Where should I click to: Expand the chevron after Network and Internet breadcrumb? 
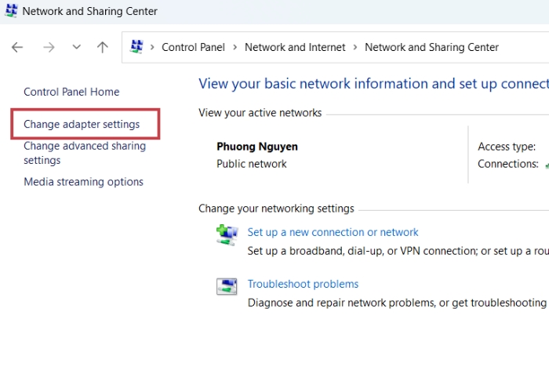[x=355, y=47]
